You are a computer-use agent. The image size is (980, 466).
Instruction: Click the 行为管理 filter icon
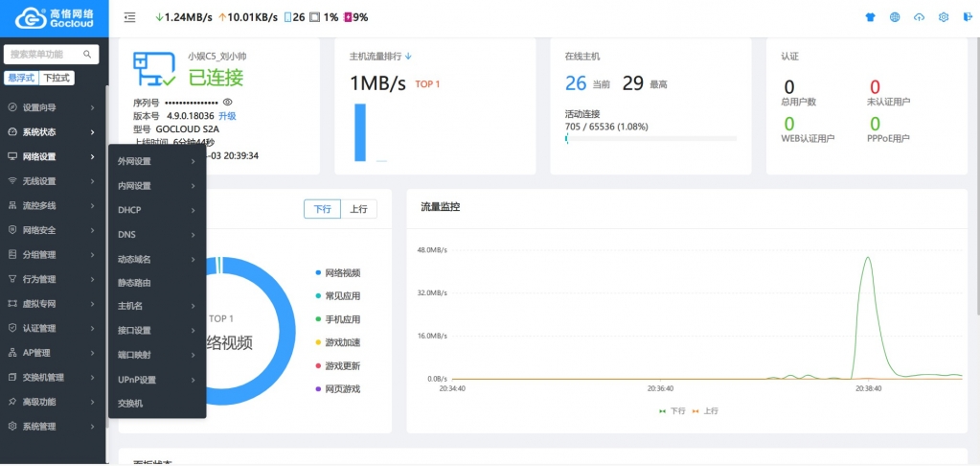click(x=11, y=279)
